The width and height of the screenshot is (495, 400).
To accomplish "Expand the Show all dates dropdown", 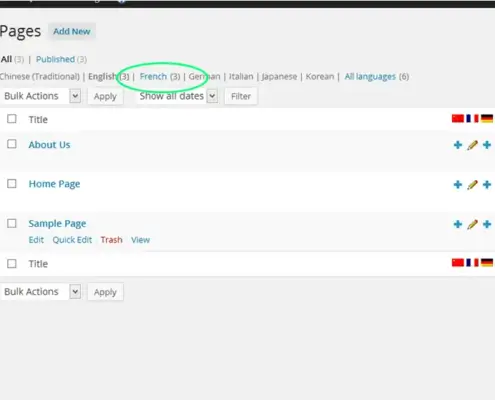I will 177,96.
